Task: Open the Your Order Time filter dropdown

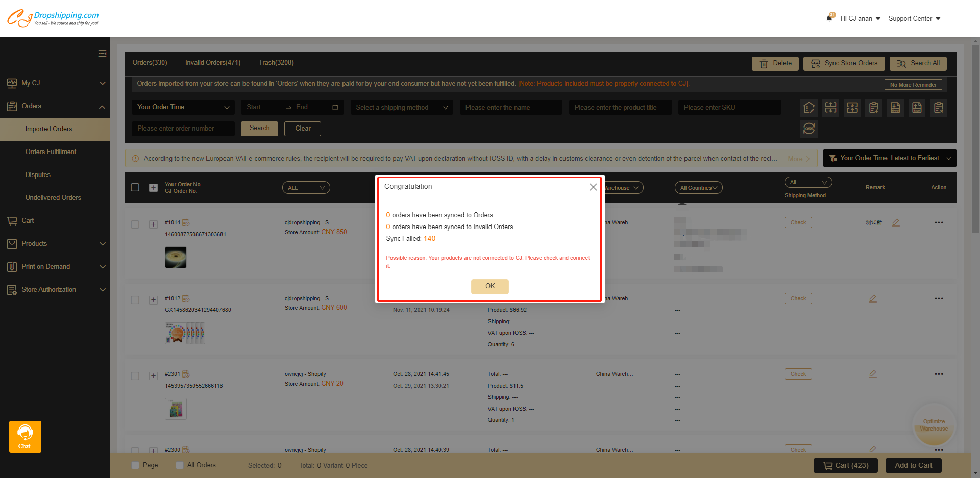Action: [183, 107]
